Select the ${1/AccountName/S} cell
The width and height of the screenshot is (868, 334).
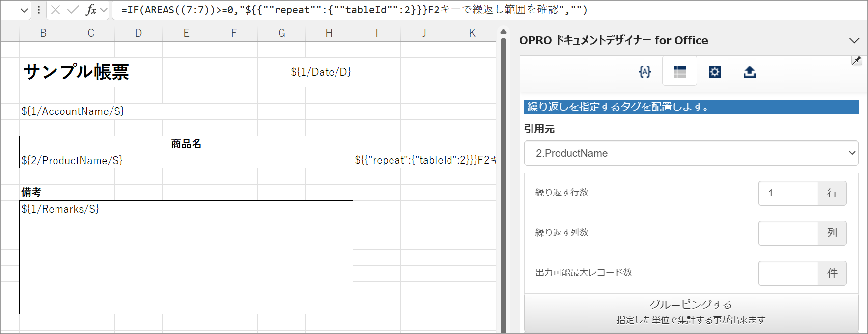72,111
